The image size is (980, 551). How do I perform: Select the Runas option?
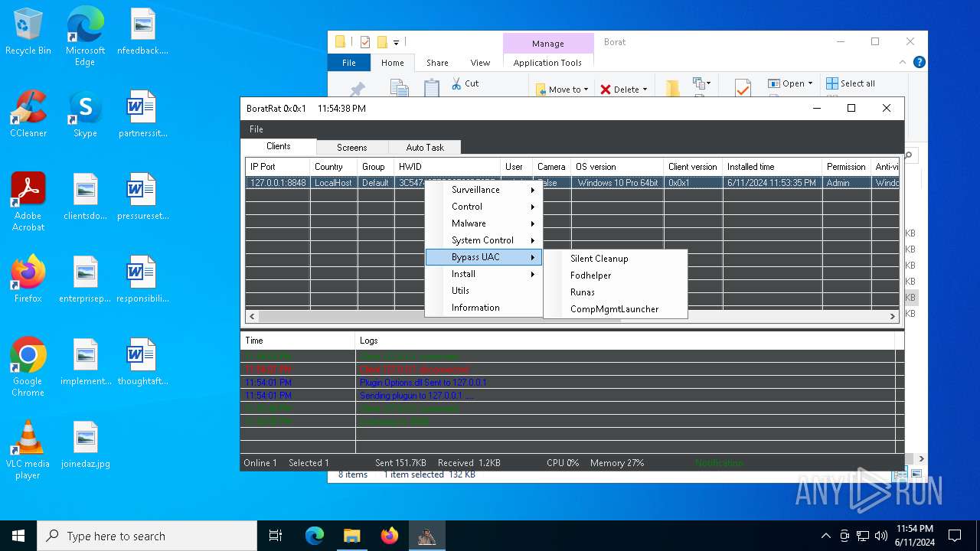pos(616,292)
